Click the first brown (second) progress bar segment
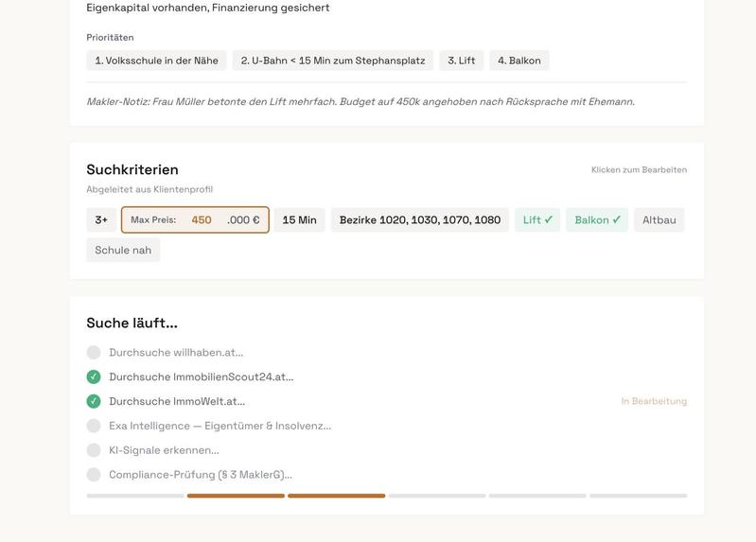This screenshot has width=756, height=542. click(236, 496)
